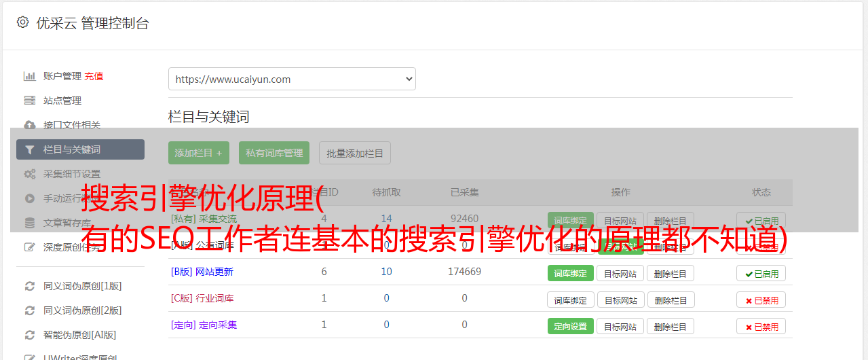Click the gears icon for 采集细节设置

click(x=30, y=174)
